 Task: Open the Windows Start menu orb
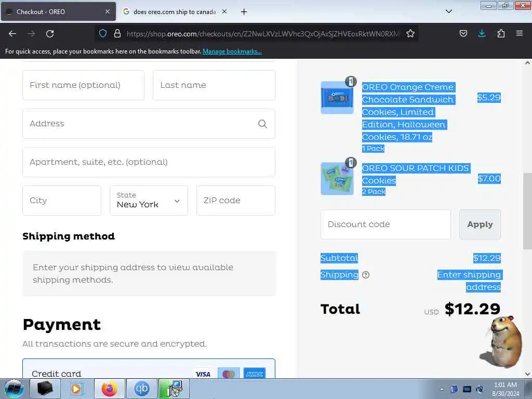14,389
